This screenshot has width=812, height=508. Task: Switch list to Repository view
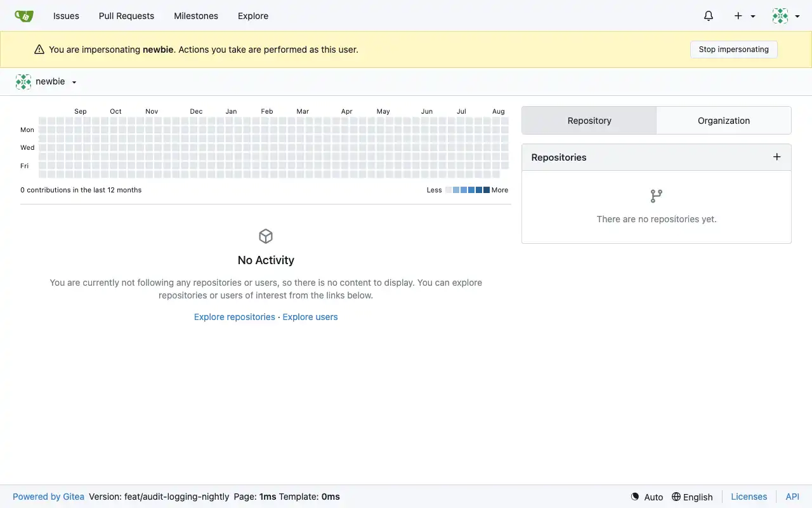(x=589, y=121)
